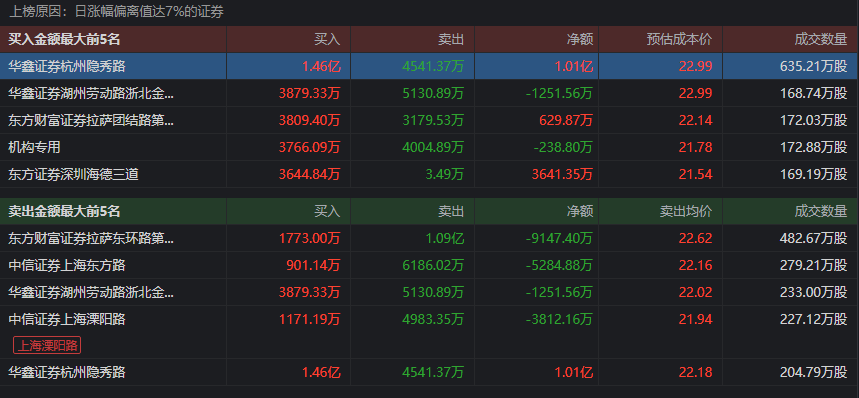The image size is (859, 398).
Task: Click 净额 header in sell top-5 section
Action: 580,211
